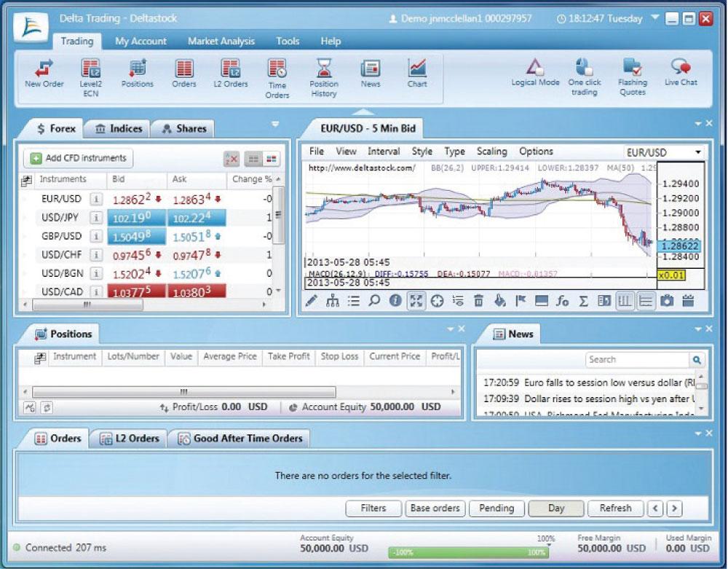Switch the instruments to colored tile view
This screenshot has width=728, height=569.
(271, 159)
